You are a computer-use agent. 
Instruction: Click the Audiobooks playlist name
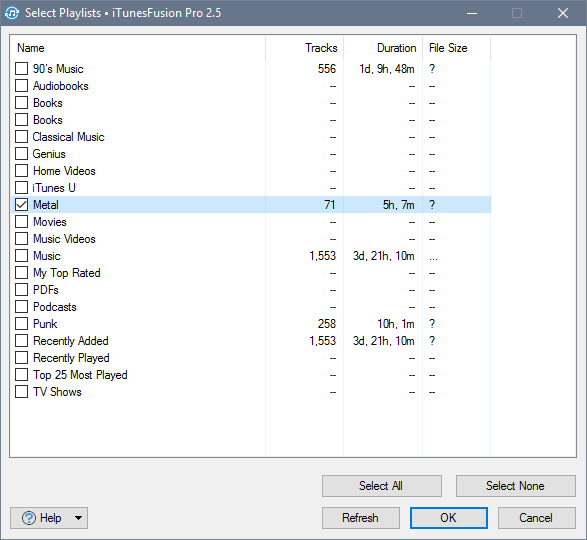[61, 86]
